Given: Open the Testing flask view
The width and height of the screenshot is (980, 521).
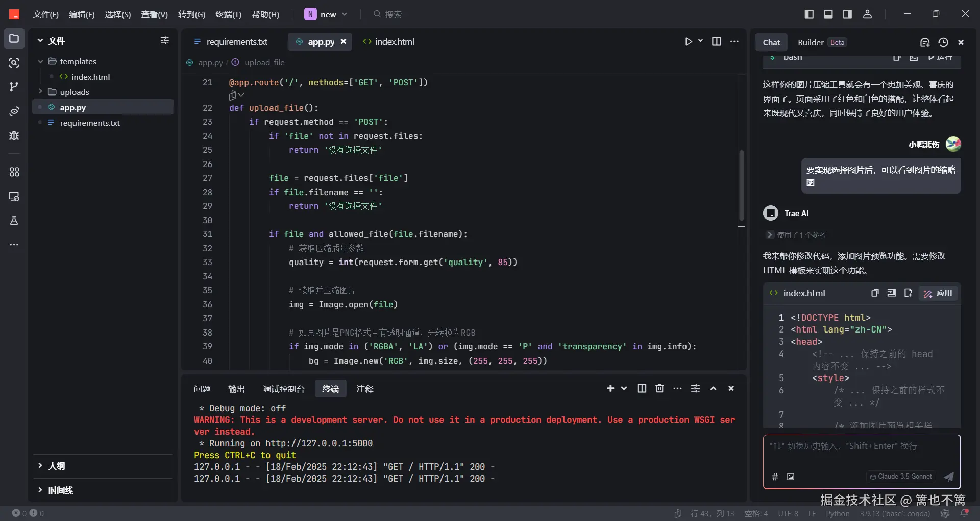Looking at the screenshot, I should [x=14, y=220].
